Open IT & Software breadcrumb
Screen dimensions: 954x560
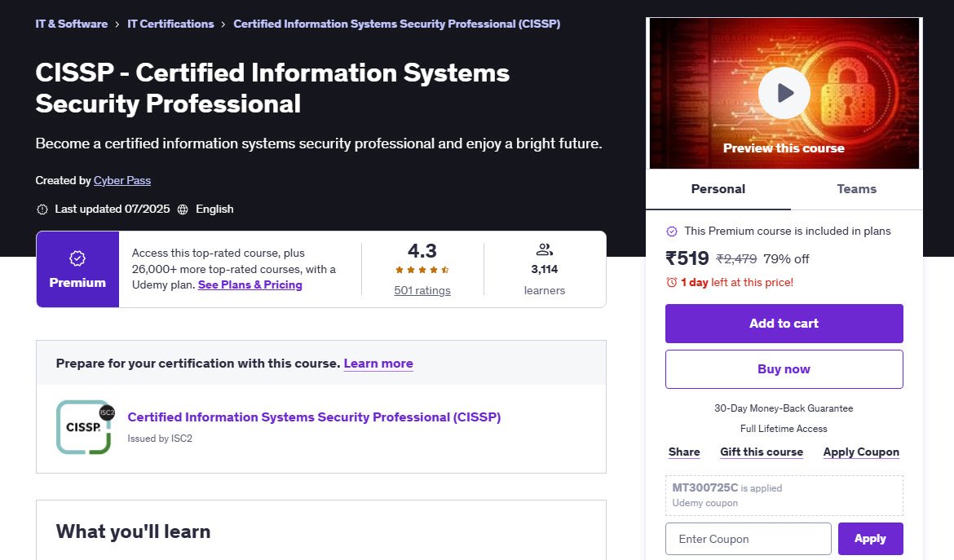71,24
